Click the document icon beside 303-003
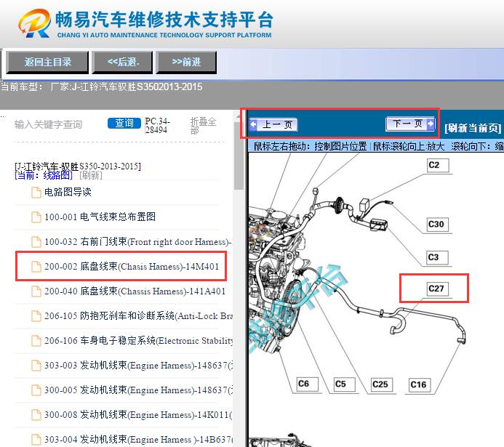The width and height of the screenshot is (504, 447). 36,366
